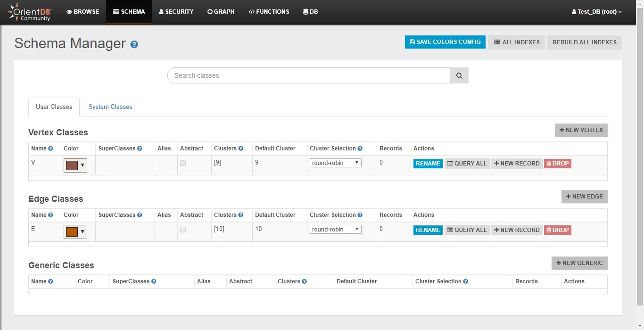Click help icon beside Generic SuperClasses header
644x330 pixels.
pyautogui.click(x=154, y=281)
